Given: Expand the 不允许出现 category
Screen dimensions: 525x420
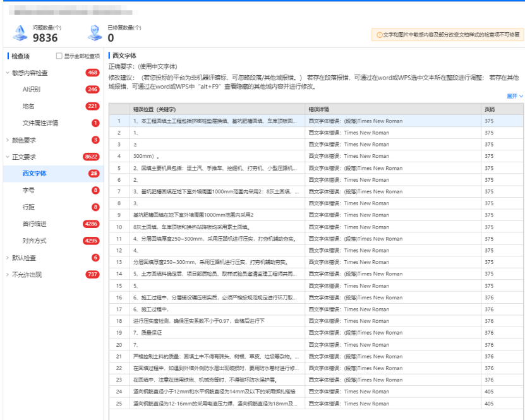Looking at the screenshot, I should [7, 274].
